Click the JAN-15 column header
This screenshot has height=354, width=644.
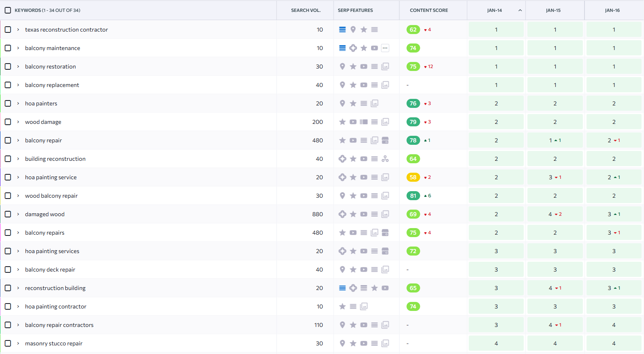[x=553, y=10]
